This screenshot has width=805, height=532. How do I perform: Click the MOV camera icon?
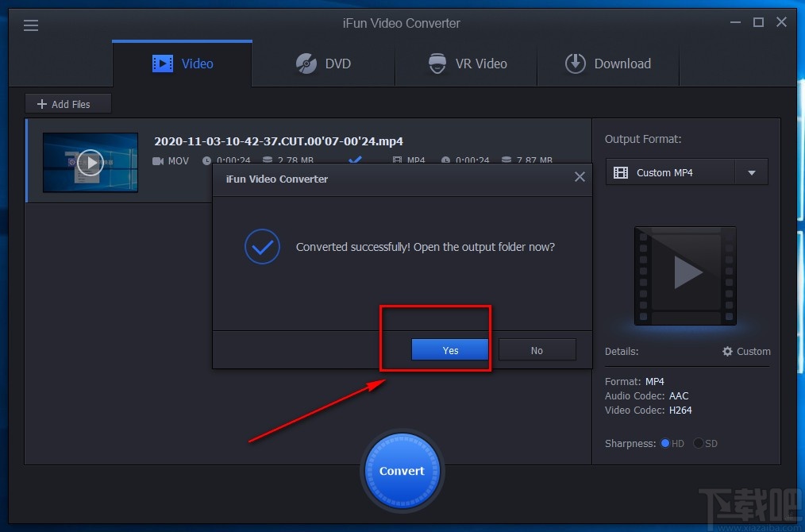158,161
